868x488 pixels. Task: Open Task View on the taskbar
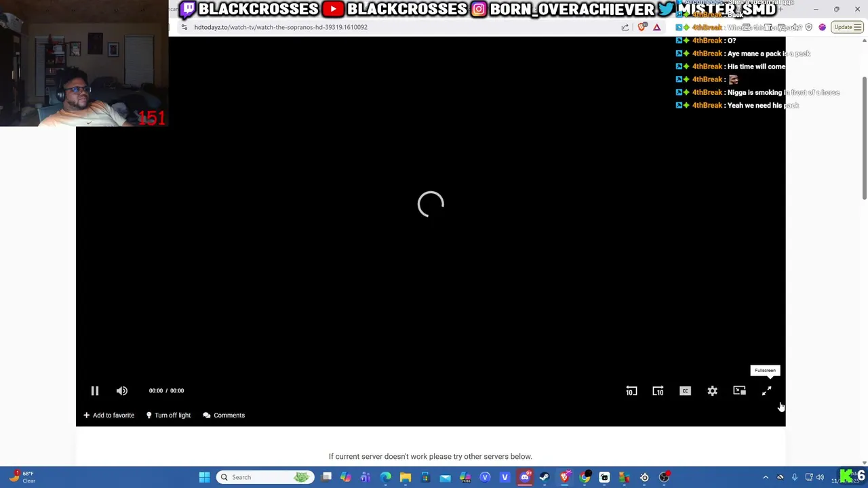click(x=326, y=477)
